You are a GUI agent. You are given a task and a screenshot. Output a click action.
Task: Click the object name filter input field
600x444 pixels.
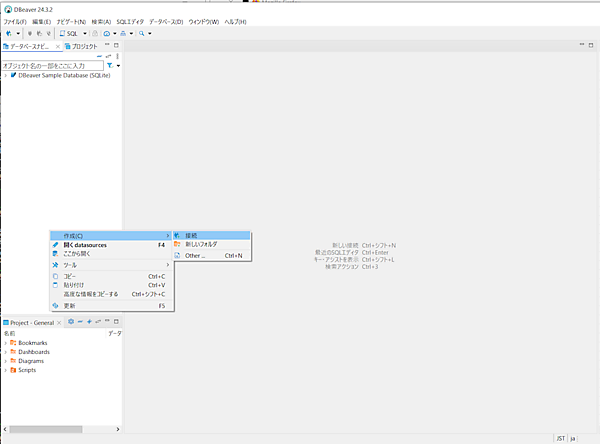pos(50,65)
